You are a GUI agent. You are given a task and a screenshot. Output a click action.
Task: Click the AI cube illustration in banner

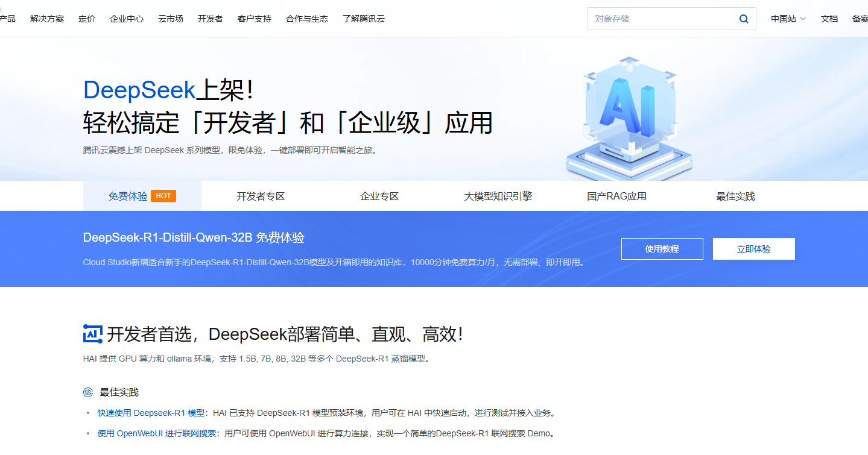click(x=630, y=118)
